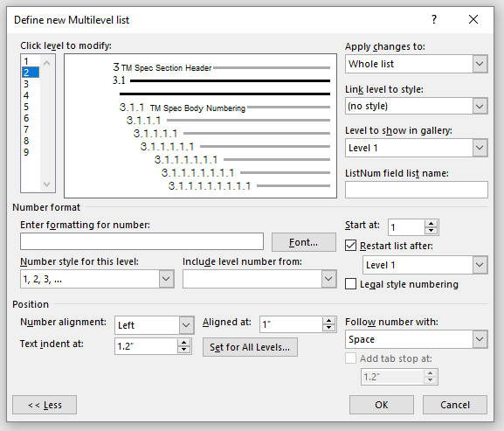Click the Less button to collapse options
This screenshot has height=431, width=504.
(45, 405)
